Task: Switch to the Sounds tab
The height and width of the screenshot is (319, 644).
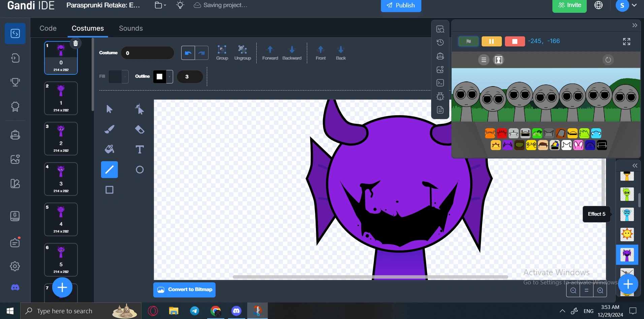Action: coord(131,28)
